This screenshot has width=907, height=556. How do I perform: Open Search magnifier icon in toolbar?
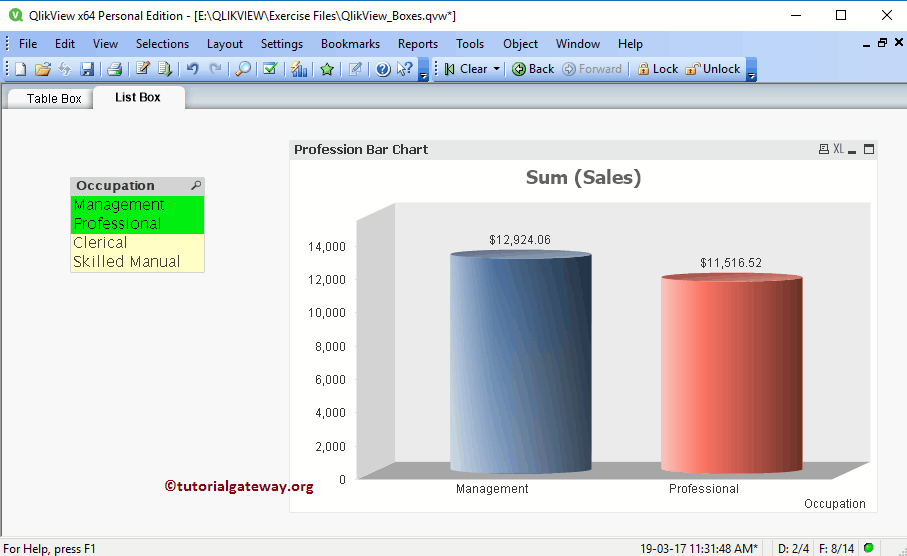(243, 69)
